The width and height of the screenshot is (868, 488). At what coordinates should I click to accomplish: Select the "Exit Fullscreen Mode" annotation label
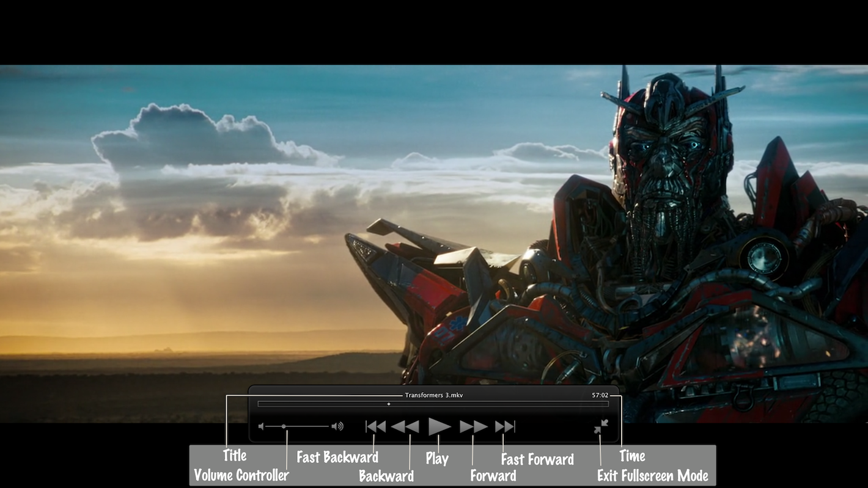click(x=652, y=476)
